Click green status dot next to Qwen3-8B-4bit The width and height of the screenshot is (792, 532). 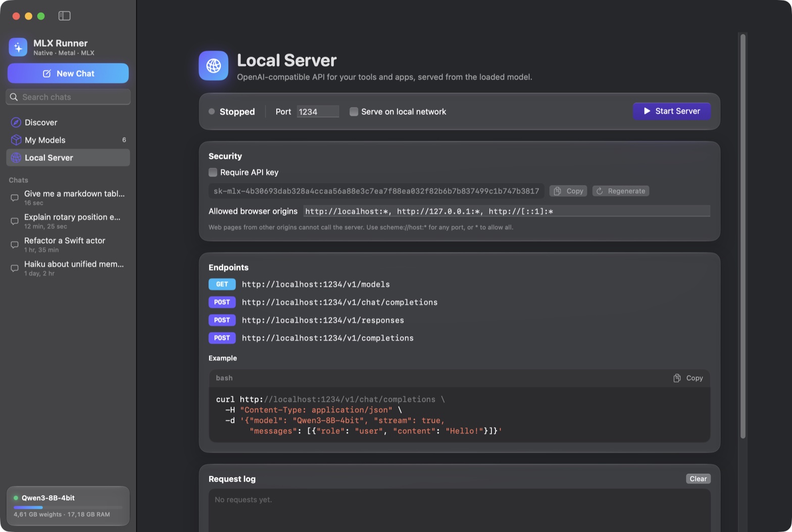pyautogui.click(x=16, y=498)
